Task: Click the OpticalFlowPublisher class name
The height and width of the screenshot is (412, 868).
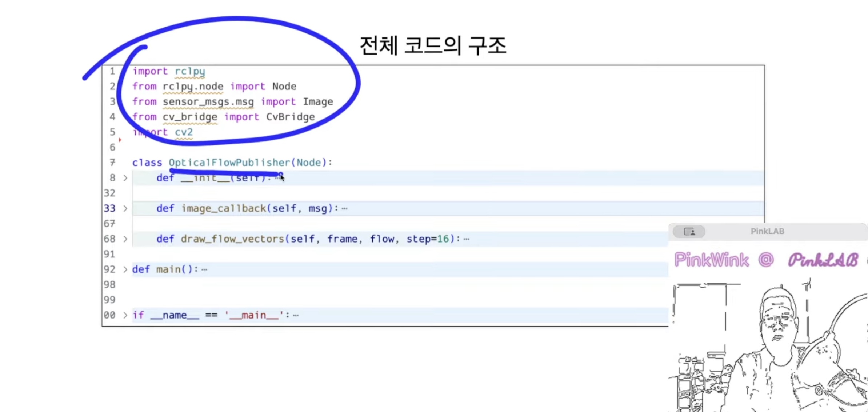Action: pos(229,163)
